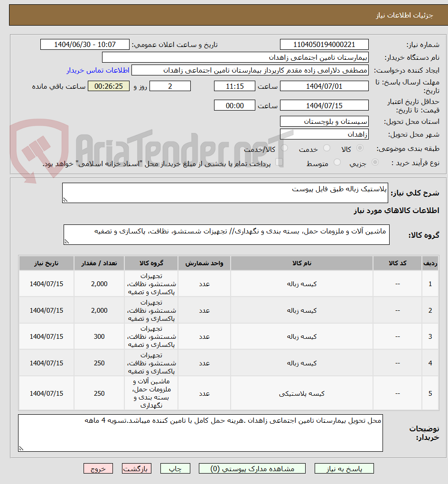The width and height of the screenshot is (448, 484).
Task: Click the خروج exit button
Action: (98, 468)
